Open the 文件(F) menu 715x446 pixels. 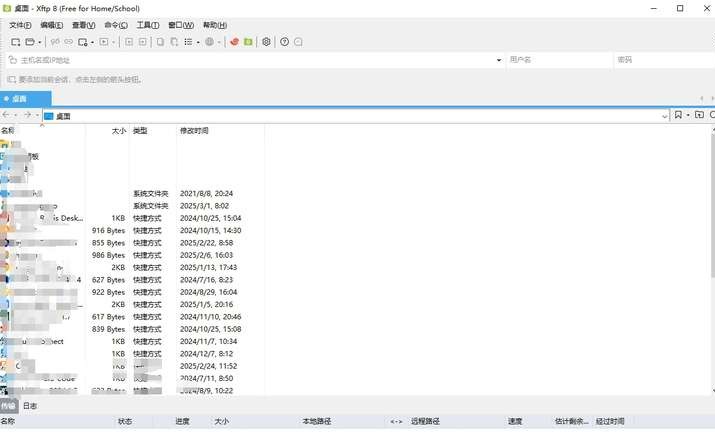click(20, 25)
